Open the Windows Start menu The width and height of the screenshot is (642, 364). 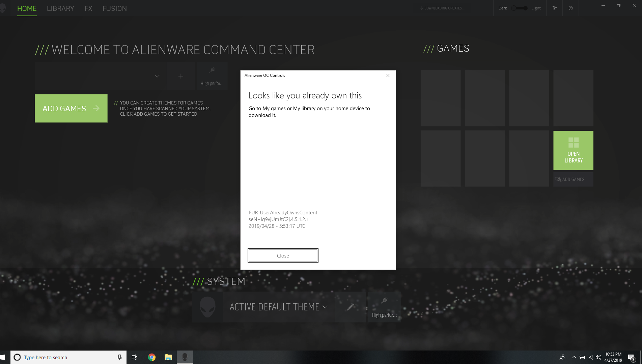pos(3,357)
